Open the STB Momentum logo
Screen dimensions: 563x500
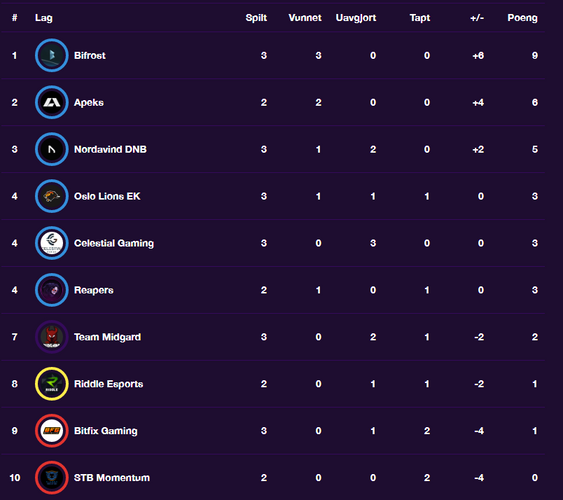pos(52,478)
